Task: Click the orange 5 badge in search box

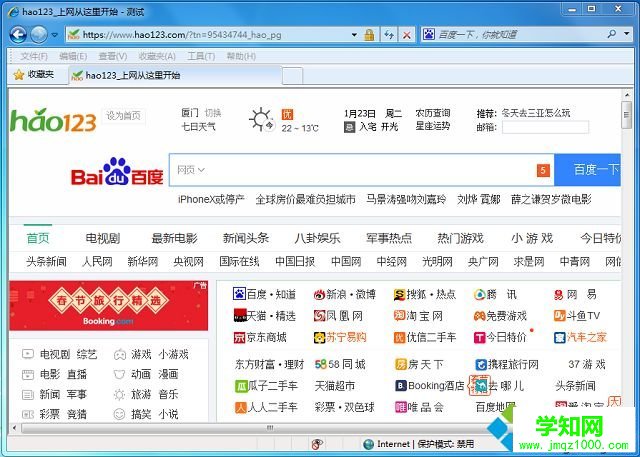Action: 543,171
